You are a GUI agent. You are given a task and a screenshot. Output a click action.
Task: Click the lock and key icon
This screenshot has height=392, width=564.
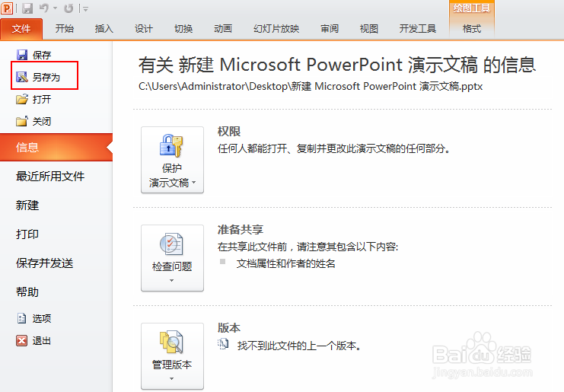[x=171, y=145]
